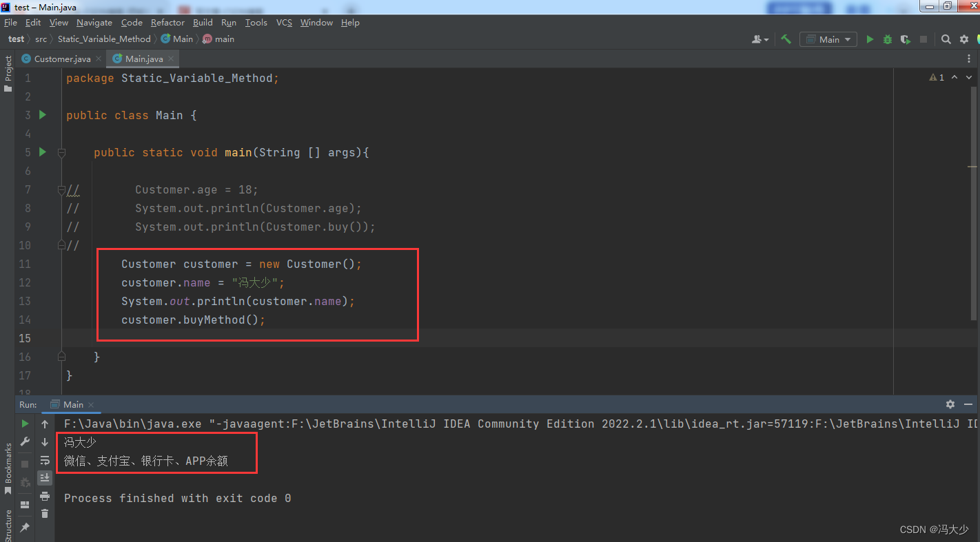The image size is (980, 542).
Task: Close the Main run tab
Action: (x=91, y=405)
